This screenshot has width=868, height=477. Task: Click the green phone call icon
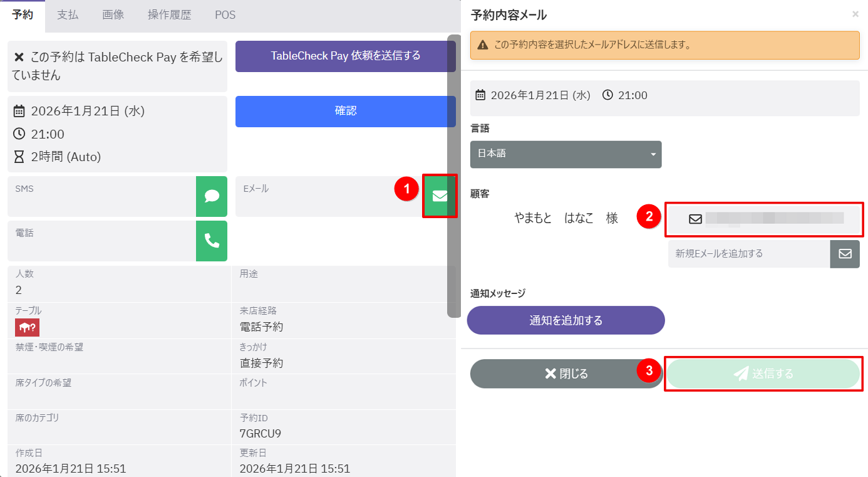tap(212, 241)
